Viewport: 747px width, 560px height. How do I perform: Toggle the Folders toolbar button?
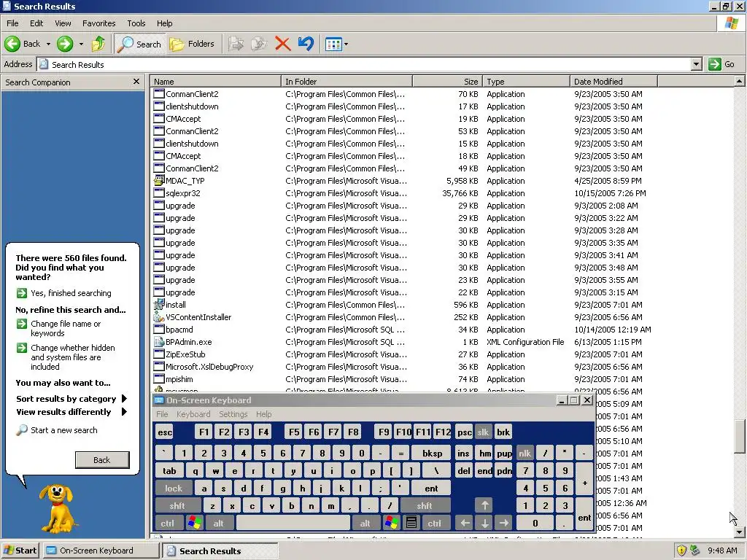coord(192,44)
